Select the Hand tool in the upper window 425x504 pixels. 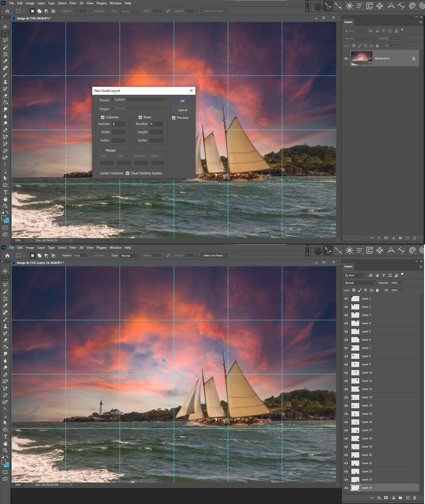5,199
